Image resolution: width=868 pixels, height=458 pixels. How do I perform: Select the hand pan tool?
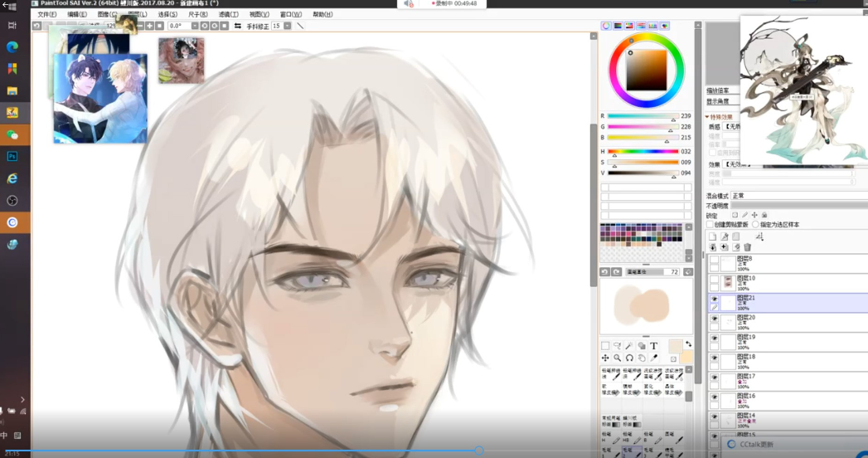pyautogui.click(x=642, y=358)
